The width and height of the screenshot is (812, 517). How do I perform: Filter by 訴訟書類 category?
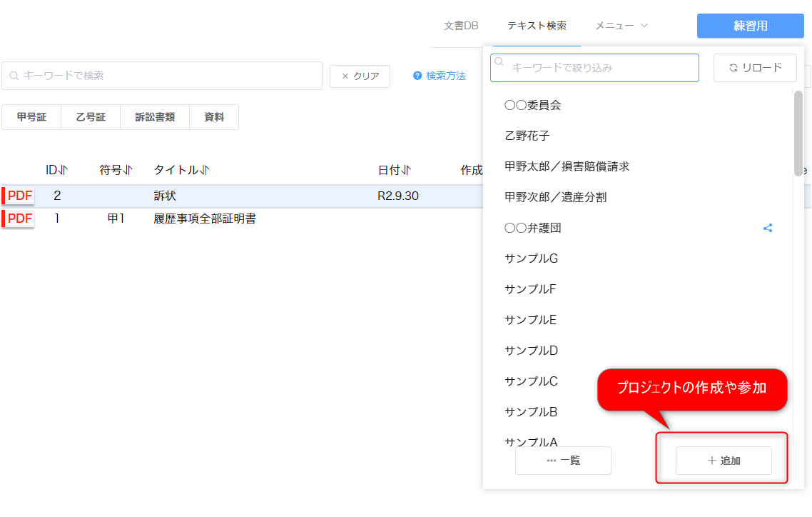click(x=155, y=117)
